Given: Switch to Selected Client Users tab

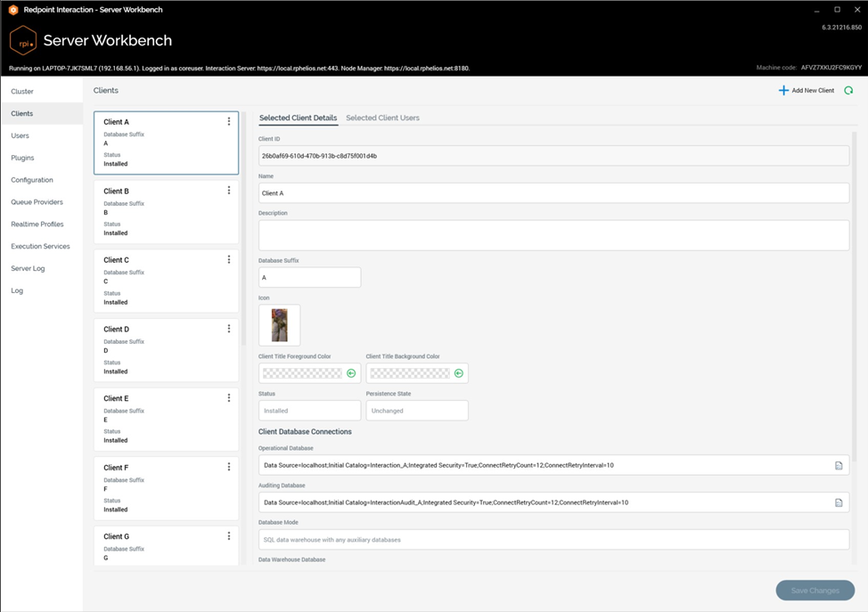Looking at the screenshot, I should coord(382,118).
